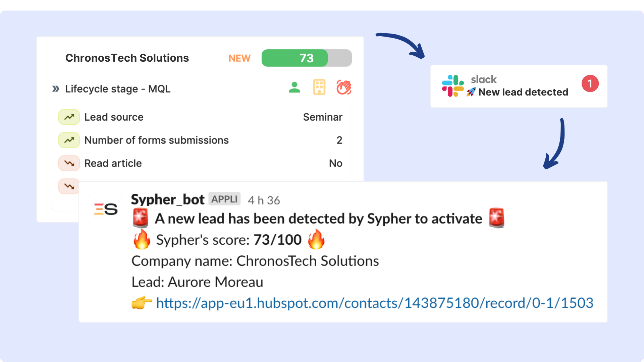This screenshot has height=362, width=644.
Task: Click the rising trend icon next to form submissions
Action: coord(68,140)
